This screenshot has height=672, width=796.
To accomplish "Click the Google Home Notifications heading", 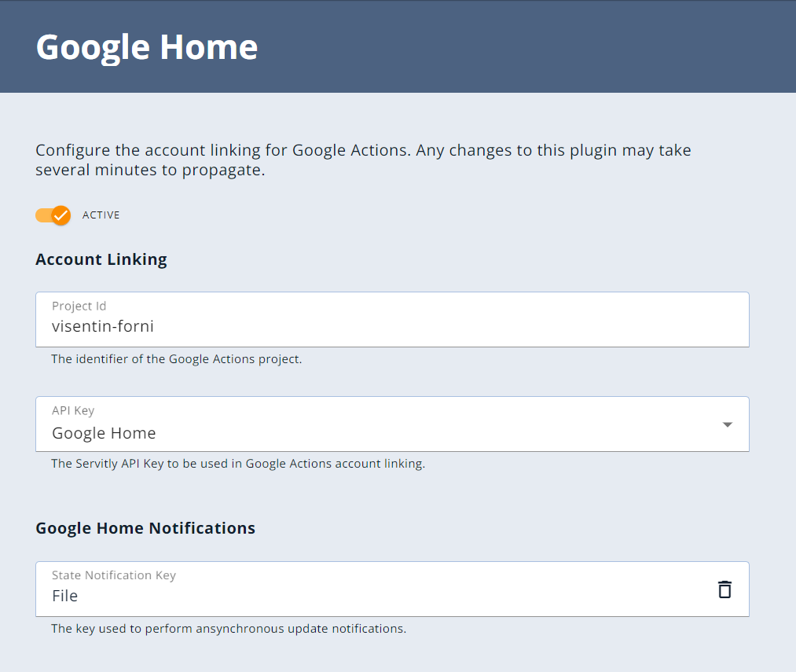I will click(145, 528).
